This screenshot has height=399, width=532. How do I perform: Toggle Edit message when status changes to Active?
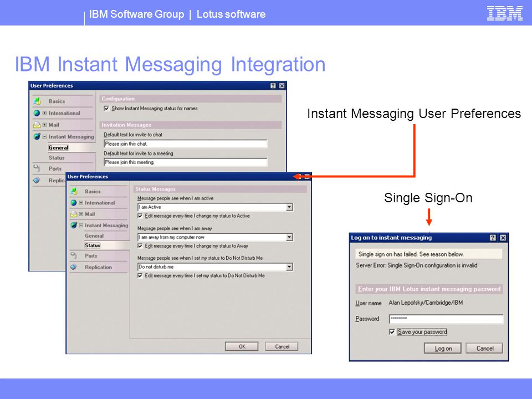(140, 216)
